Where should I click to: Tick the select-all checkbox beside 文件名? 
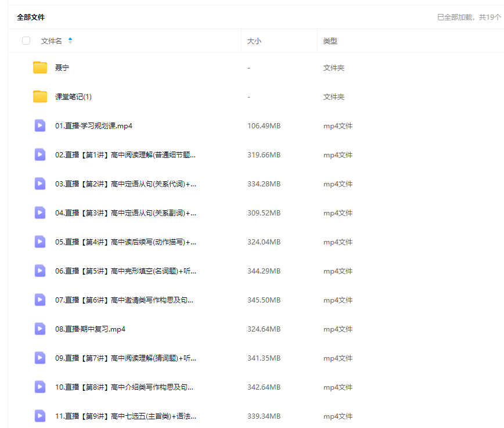26,41
